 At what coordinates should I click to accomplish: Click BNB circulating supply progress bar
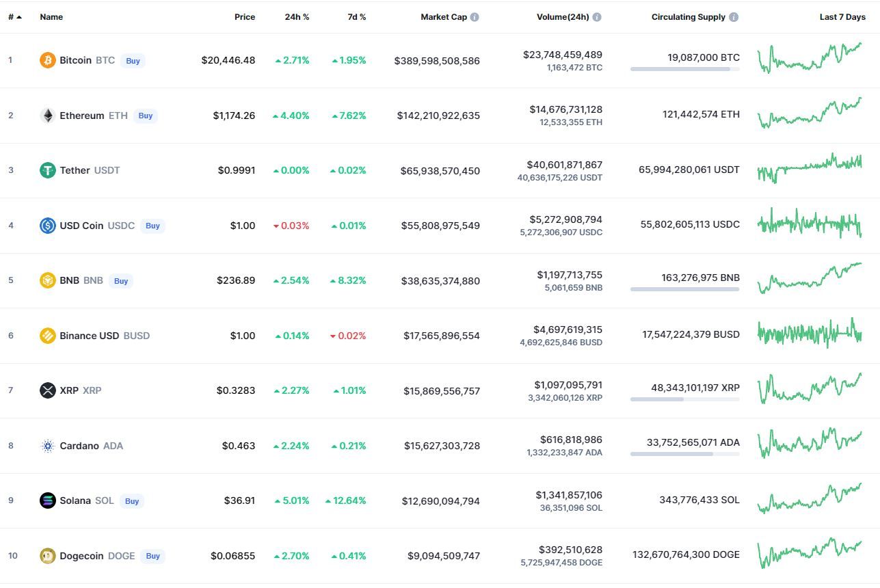coord(685,289)
